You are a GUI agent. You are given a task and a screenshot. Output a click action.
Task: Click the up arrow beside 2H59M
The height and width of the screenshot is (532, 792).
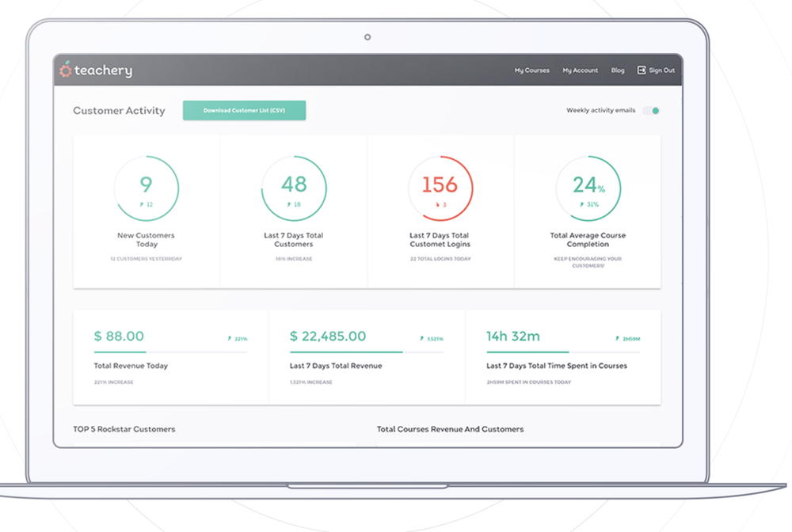(x=617, y=338)
